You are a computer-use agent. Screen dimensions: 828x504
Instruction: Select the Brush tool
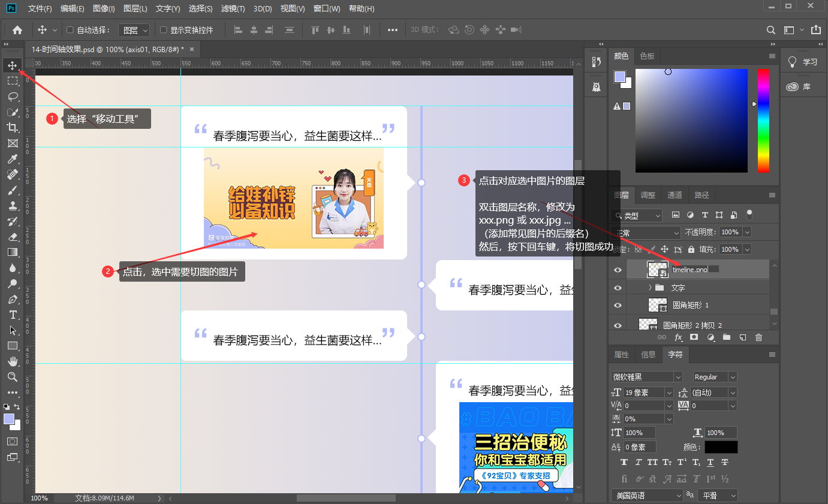click(x=13, y=190)
